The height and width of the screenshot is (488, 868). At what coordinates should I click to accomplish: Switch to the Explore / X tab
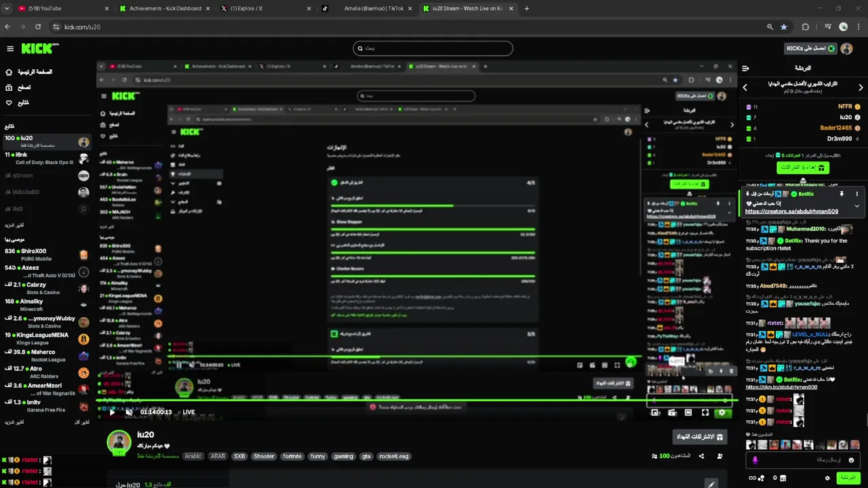(264, 8)
